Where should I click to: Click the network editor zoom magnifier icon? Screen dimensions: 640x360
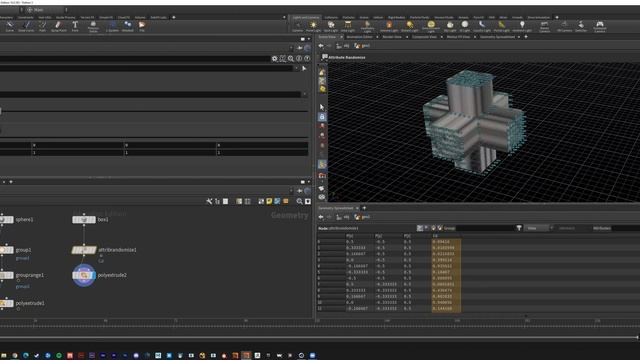[x=300, y=201]
